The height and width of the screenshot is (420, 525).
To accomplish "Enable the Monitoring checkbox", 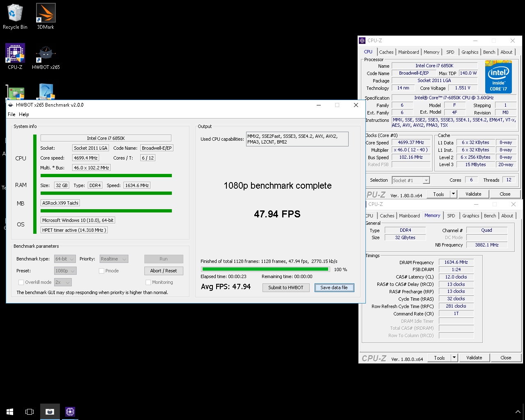I will (148, 282).
